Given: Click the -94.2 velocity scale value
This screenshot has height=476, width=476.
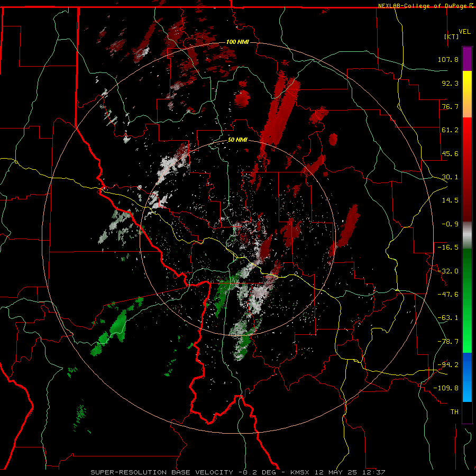Looking at the screenshot, I should click(x=448, y=365).
